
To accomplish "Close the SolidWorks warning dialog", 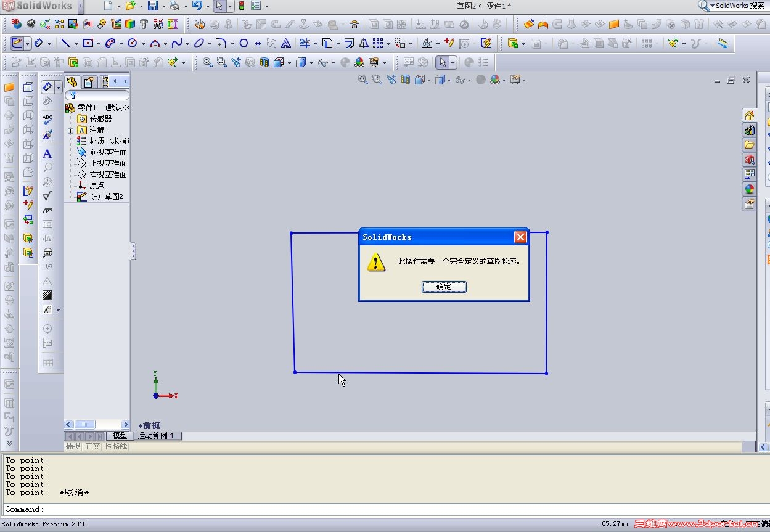I will pos(520,237).
